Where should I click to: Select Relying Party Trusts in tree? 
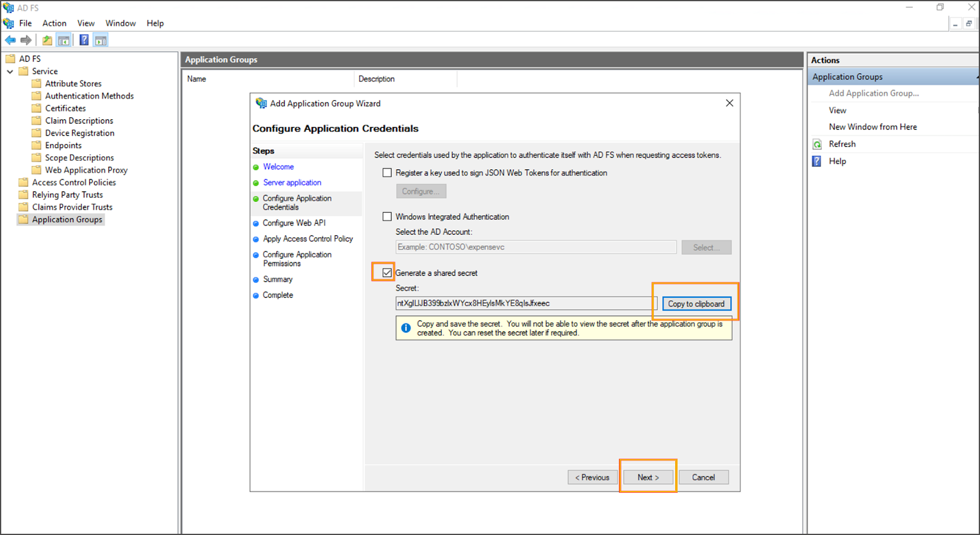pyautogui.click(x=67, y=195)
